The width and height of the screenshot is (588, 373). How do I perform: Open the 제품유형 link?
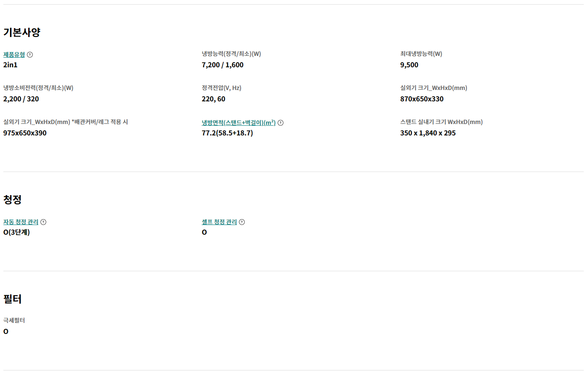(14, 55)
